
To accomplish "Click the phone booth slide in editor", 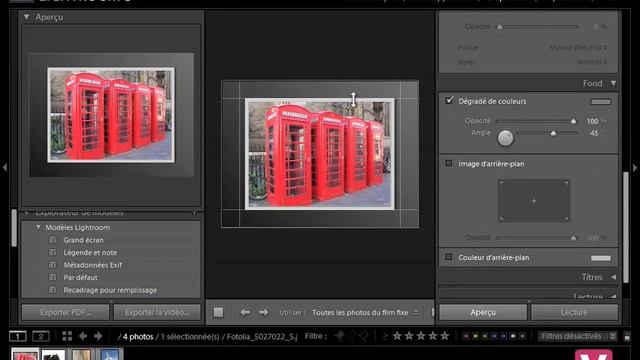I will [320, 154].
